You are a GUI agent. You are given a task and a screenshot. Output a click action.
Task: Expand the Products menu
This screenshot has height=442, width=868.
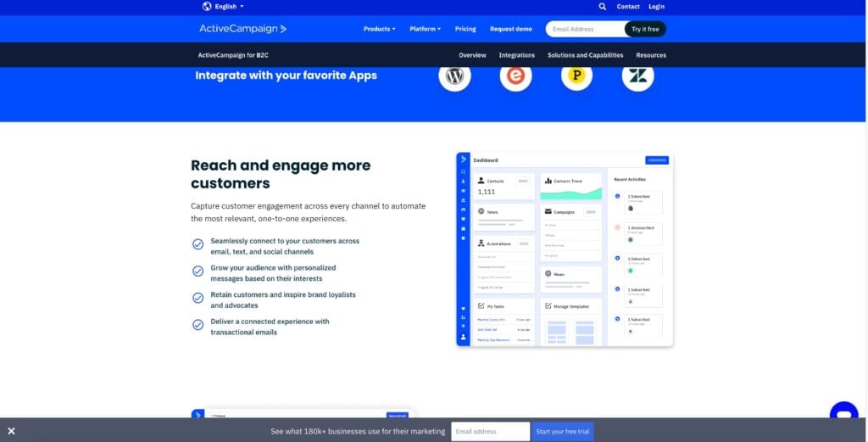pyautogui.click(x=379, y=29)
